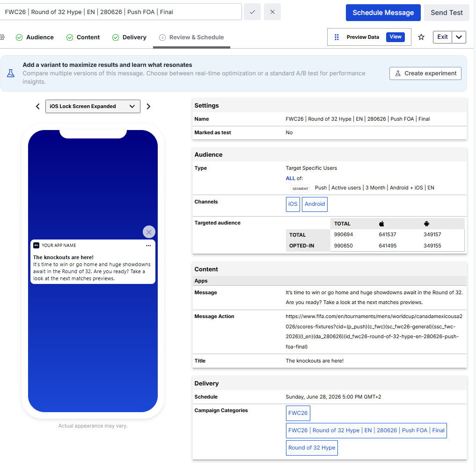Click the ALL link under Audience type
The height and width of the screenshot is (472, 476).
pos(290,178)
